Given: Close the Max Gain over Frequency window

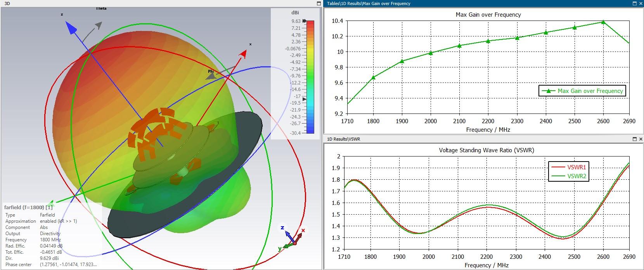Looking at the screenshot, I should (x=641, y=3).
